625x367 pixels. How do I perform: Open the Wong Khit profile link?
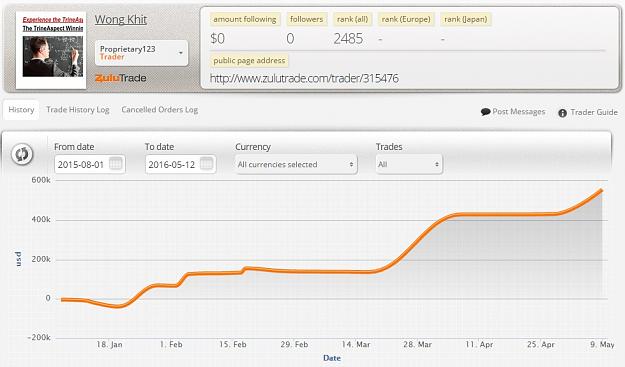(x=121, y=20)
